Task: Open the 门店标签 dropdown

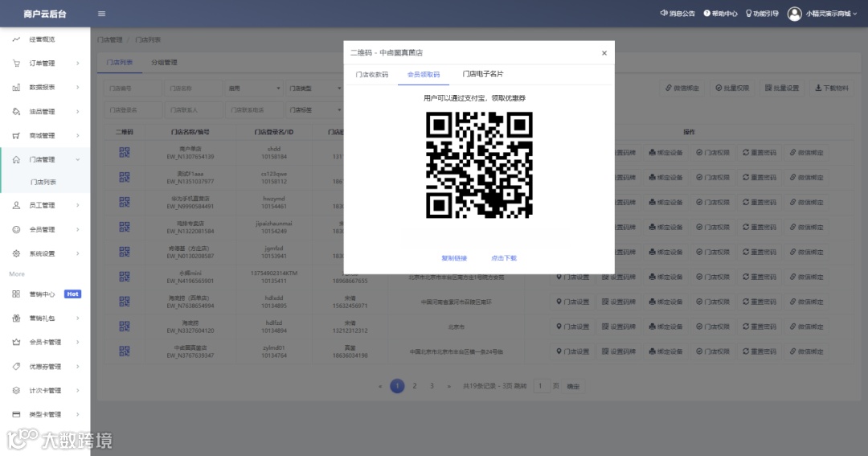Action: (314, 109)
